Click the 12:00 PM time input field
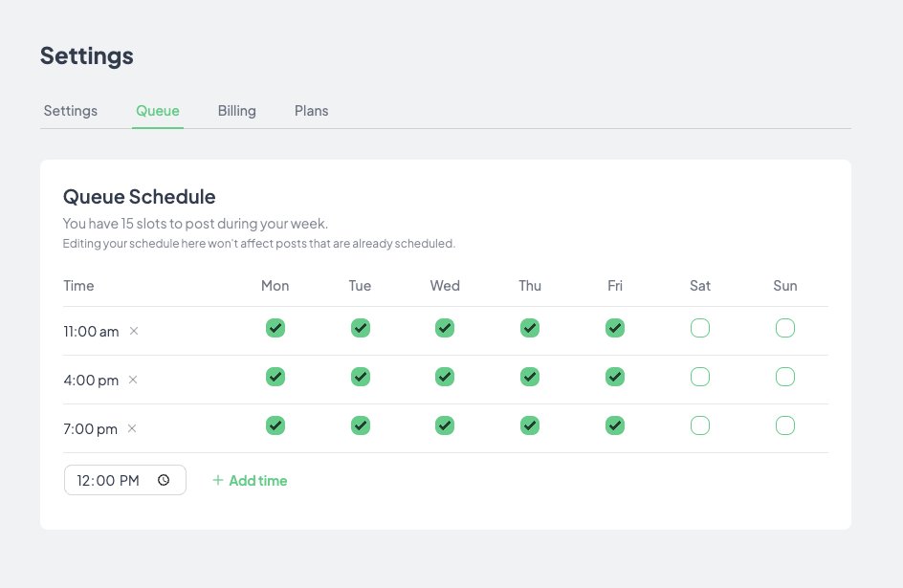The image size is (903, 588). 125,480
